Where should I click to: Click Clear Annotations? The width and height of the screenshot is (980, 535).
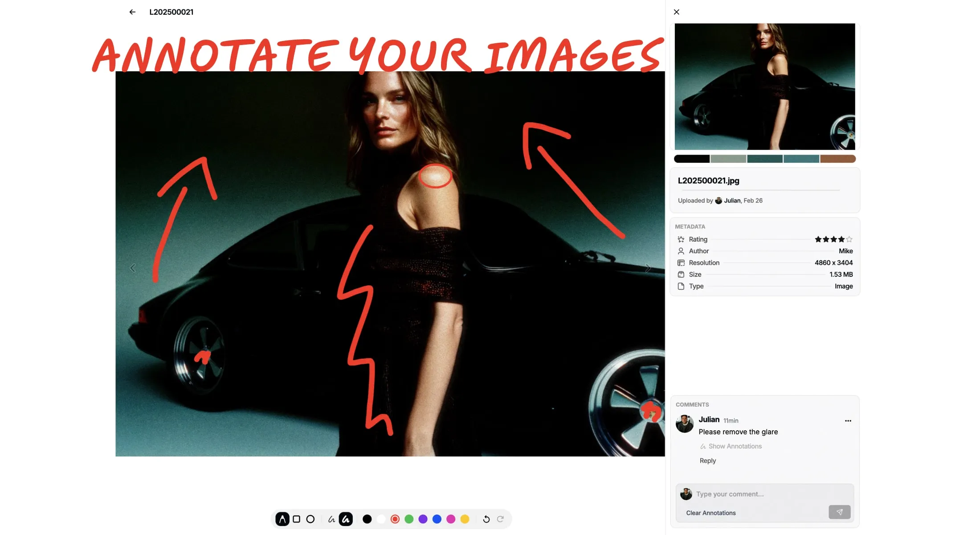[711, 513]
